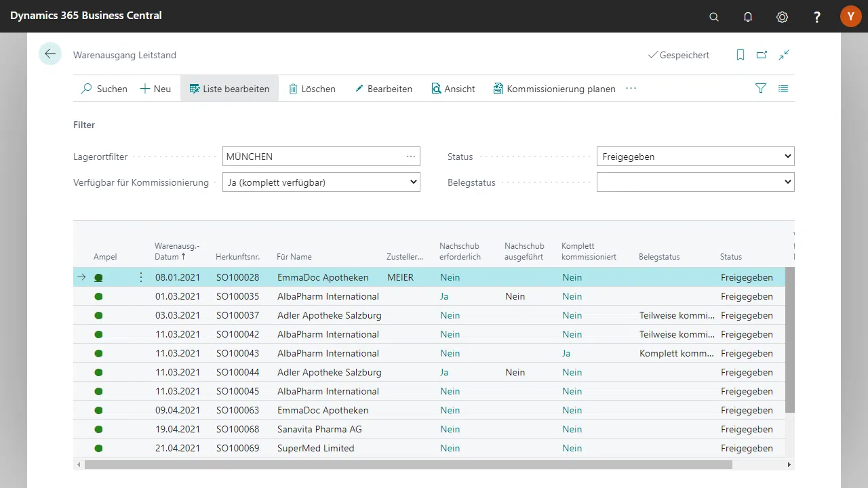Viewport: 868px width, 488px height.
Task: Click Teilweise kommi... for SO100042
Action: point(677,334)
